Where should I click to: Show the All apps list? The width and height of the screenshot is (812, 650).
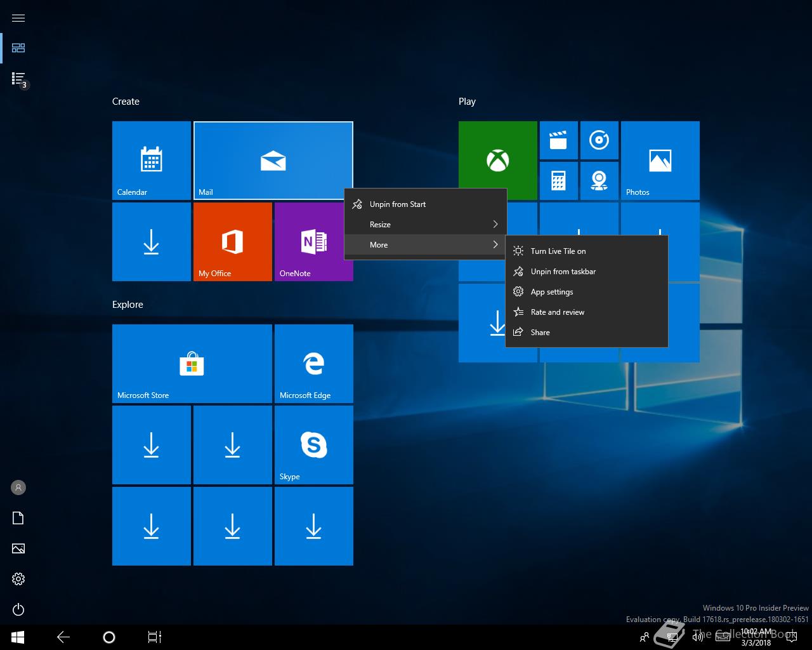18,79
